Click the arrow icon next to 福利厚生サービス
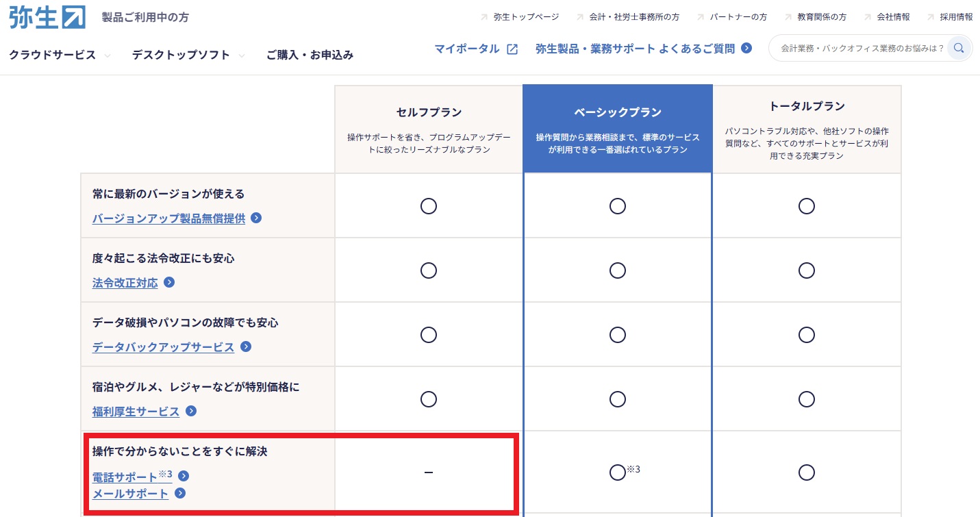Viewport: 980px width, 517px height. pyautogui.click(x=191, y=411)
